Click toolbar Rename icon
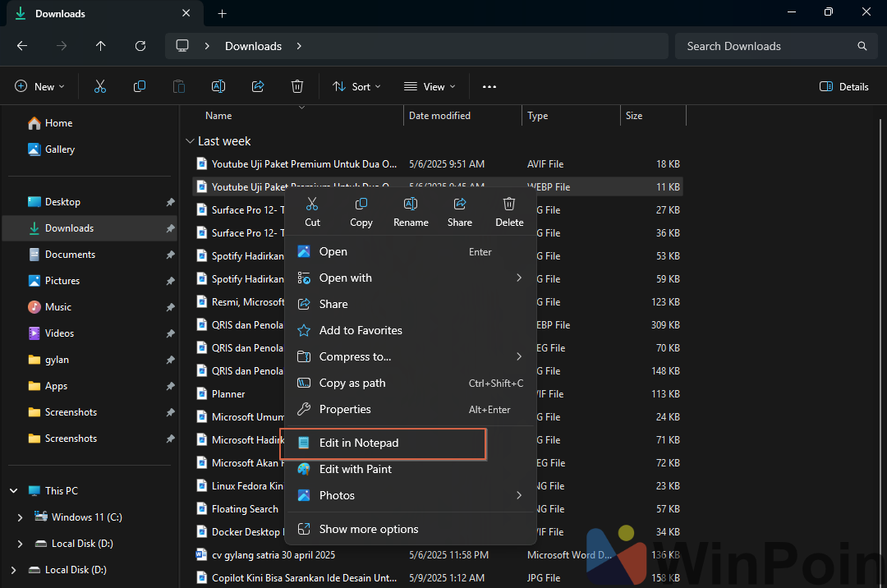This screenshot has width=887, height=588. 218,86
